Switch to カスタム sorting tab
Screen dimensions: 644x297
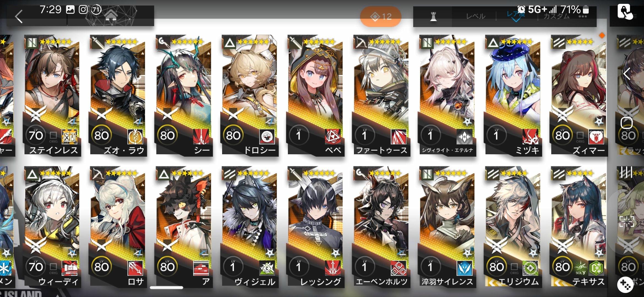[556, 16]
